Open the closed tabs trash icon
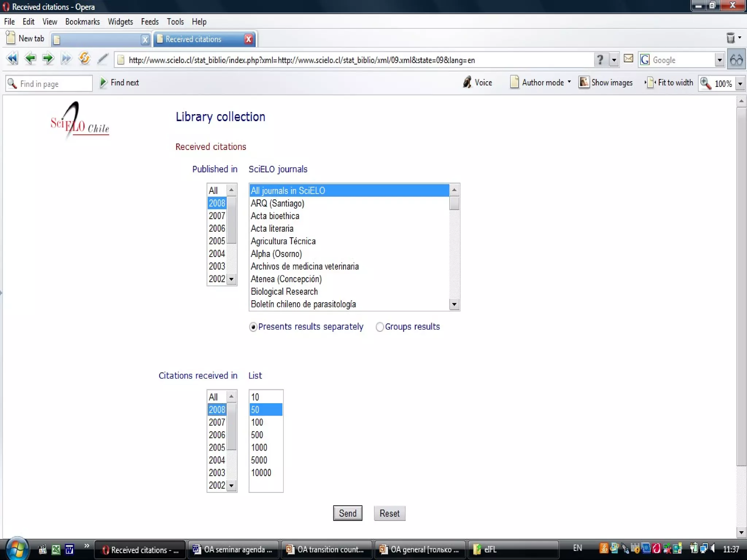The image size is (747, 560). point(731,38)
